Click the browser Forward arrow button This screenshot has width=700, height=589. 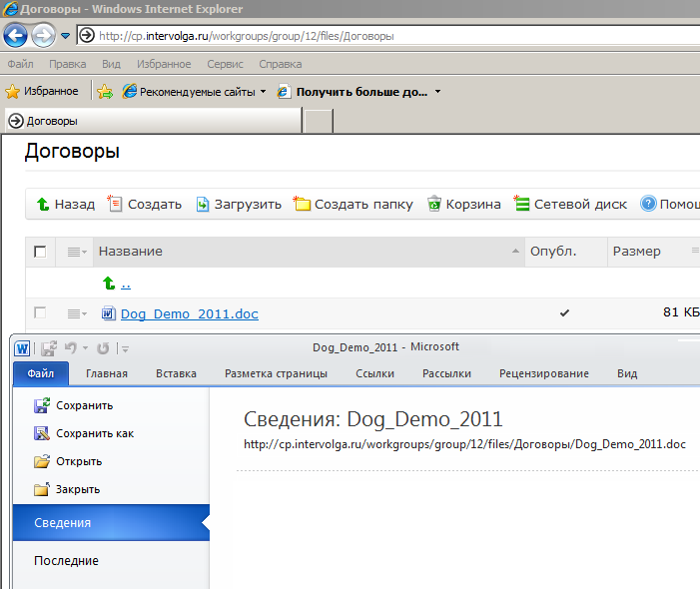(x=43, y=36)
